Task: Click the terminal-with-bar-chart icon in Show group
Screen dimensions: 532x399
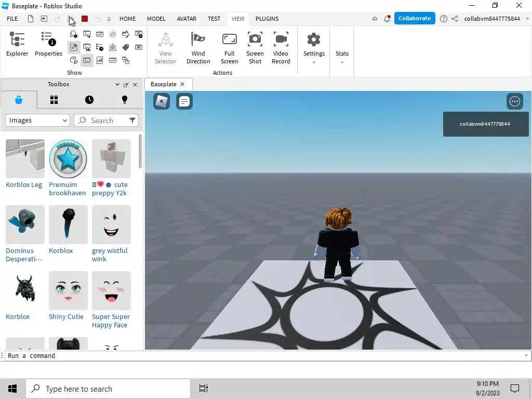Action: point(87,47)
